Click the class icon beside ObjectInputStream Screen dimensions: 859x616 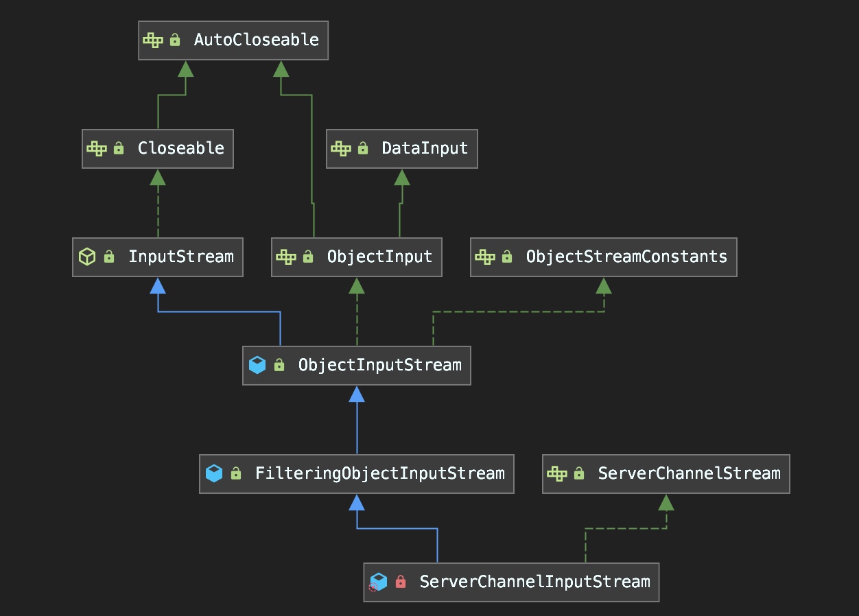[x=257, y=365]
